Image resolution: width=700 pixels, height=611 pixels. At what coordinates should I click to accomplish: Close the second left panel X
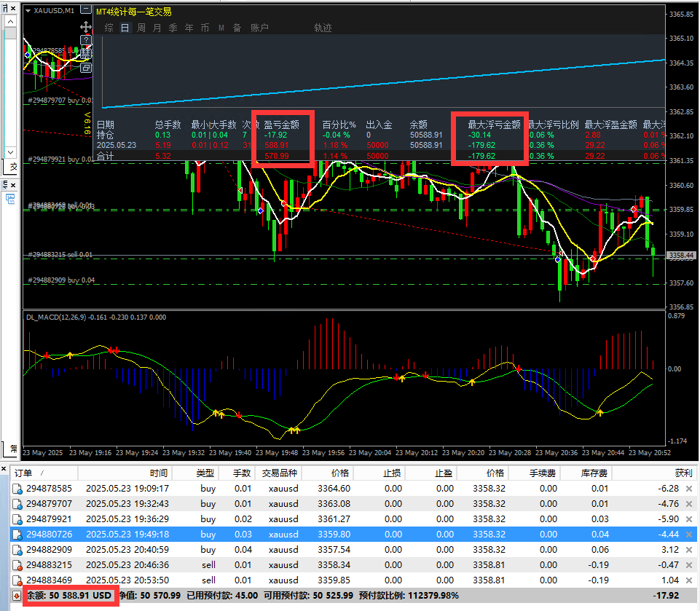point(13,185)
